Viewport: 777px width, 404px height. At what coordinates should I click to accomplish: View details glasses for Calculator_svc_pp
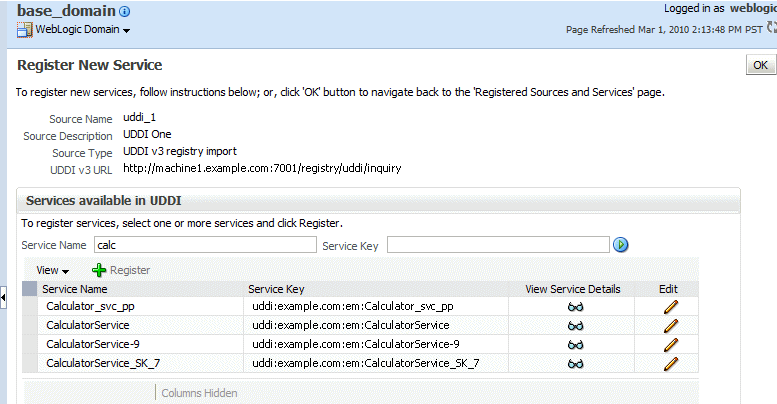tap(574, 307)
